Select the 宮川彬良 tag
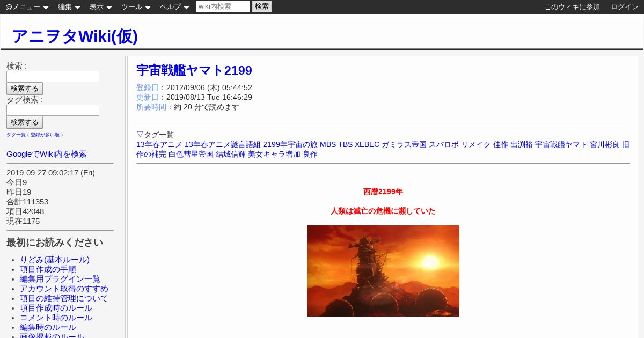644x338 pixels. coord(605,144)
